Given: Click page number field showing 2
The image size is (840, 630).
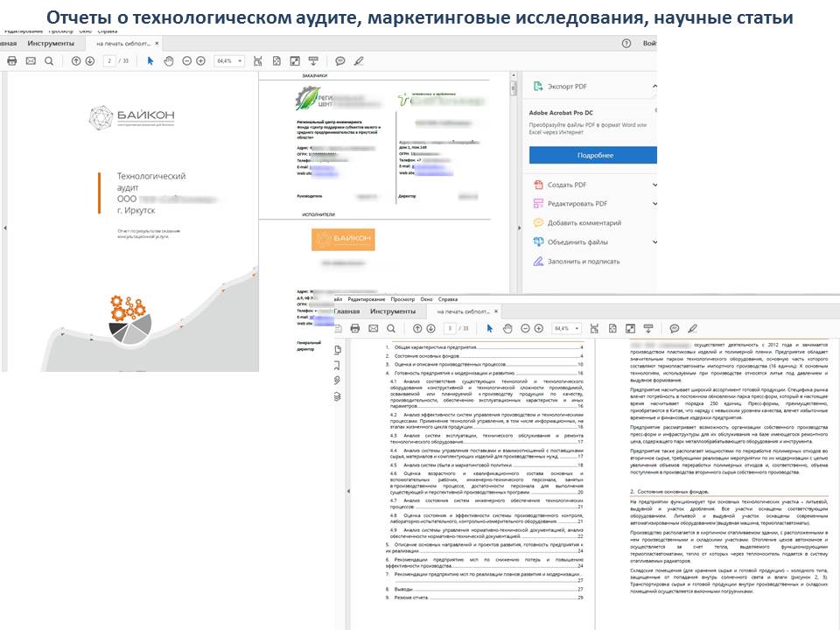Looking at the screenshot, I should pos(109,61).
